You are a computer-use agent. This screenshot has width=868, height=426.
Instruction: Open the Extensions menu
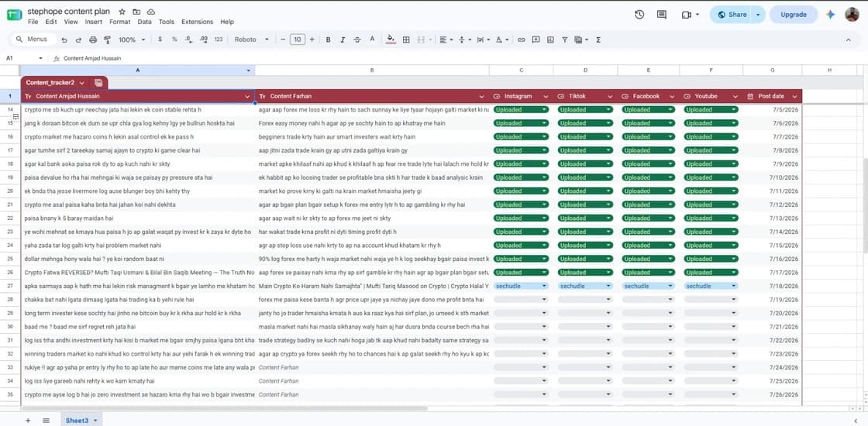(197, 22)
